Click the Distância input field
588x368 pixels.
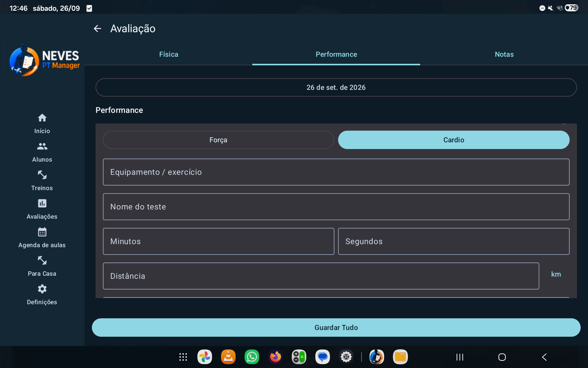(321, 276)
